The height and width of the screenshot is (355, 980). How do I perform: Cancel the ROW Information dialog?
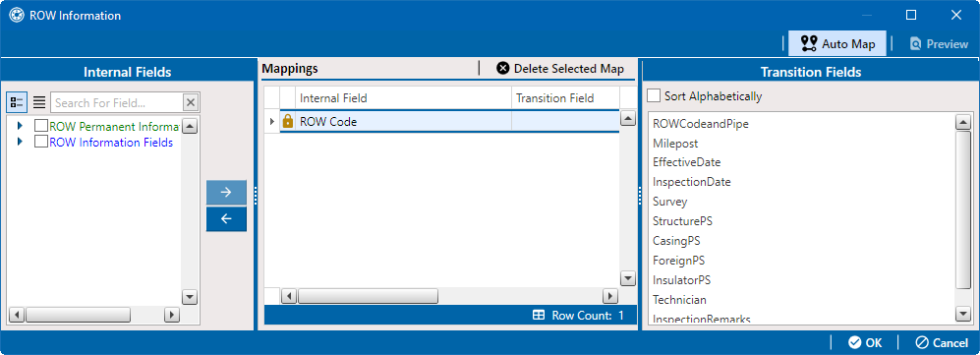click(942, 342)
